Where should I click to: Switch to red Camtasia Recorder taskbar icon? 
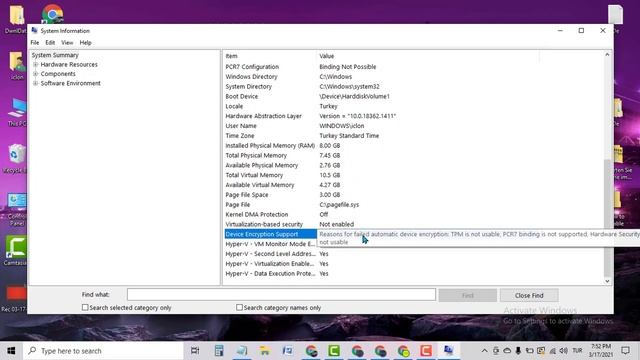426,351
